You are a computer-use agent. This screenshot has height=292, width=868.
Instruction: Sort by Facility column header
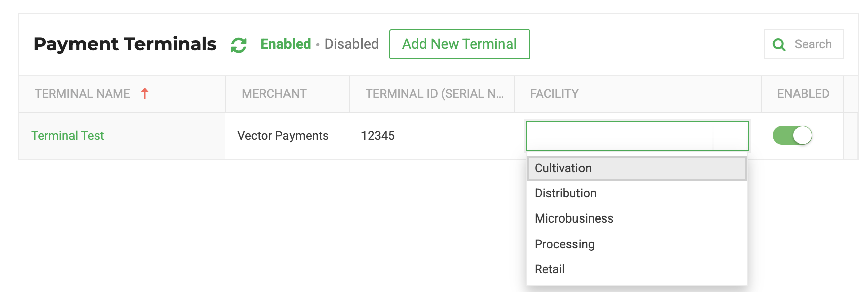pos(554,94)
